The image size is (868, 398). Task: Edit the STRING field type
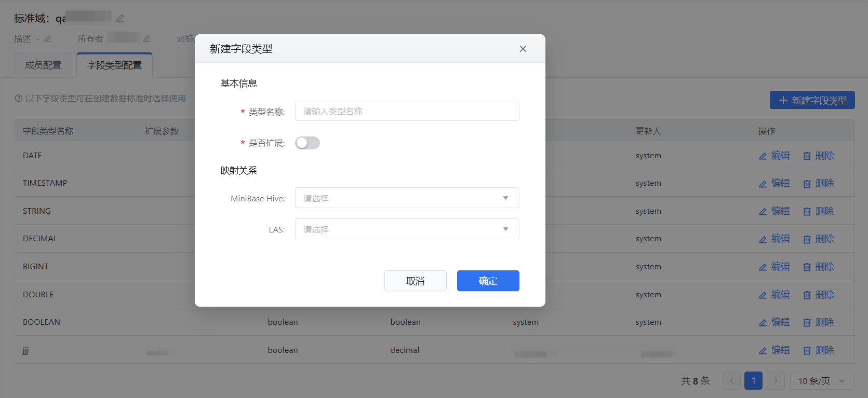click(x=774, y=211)
